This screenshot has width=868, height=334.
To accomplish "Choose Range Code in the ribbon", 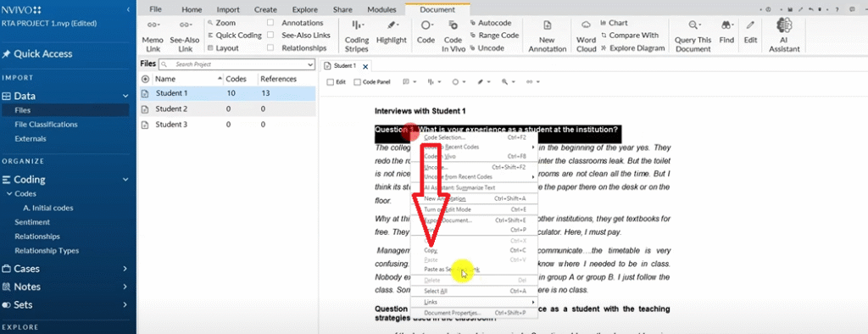I will tap(494, 35).
